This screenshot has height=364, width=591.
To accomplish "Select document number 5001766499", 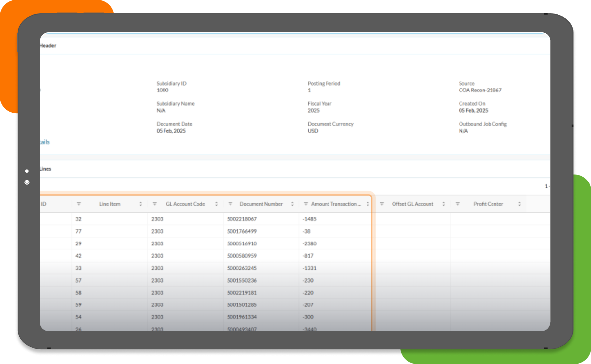I will (x=242, y=231).
